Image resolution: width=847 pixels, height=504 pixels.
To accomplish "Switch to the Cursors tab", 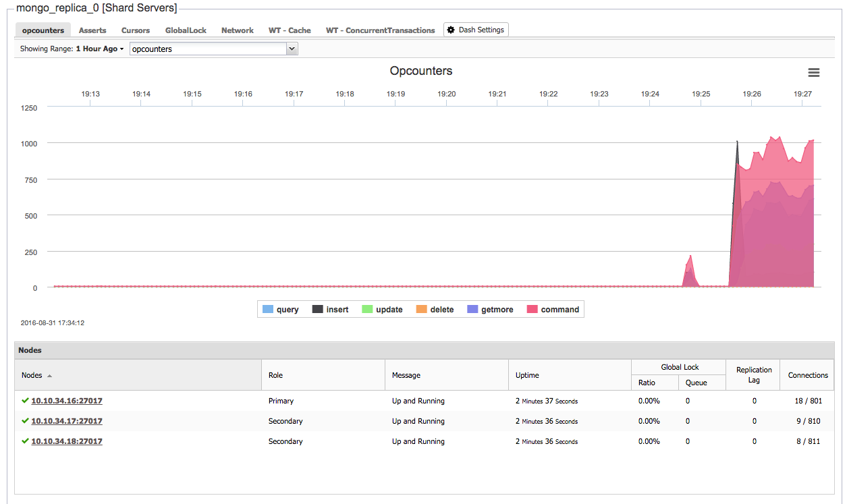I will click(x=136, y=30).
